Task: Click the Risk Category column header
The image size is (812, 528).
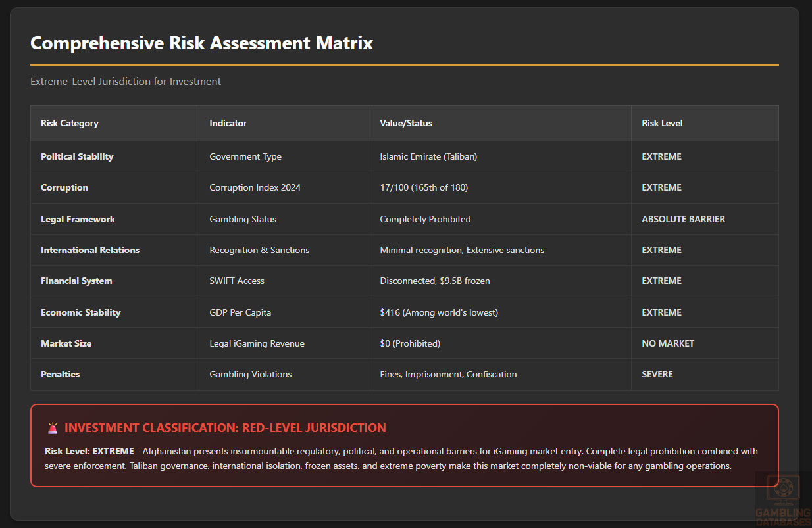Action: [x=70, y=123]
